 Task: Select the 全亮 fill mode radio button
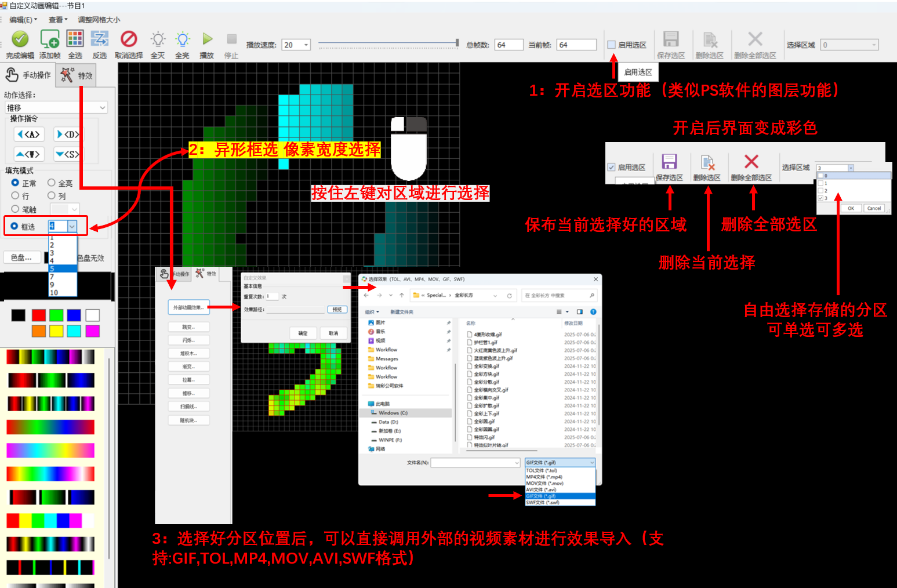(52, 183)
